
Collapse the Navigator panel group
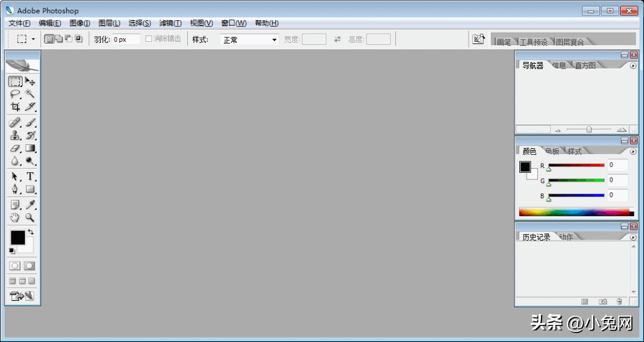624,55
